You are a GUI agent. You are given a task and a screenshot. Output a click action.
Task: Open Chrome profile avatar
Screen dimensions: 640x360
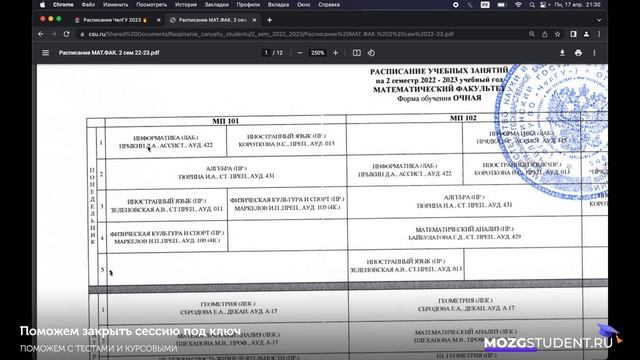tap(587, 34)
